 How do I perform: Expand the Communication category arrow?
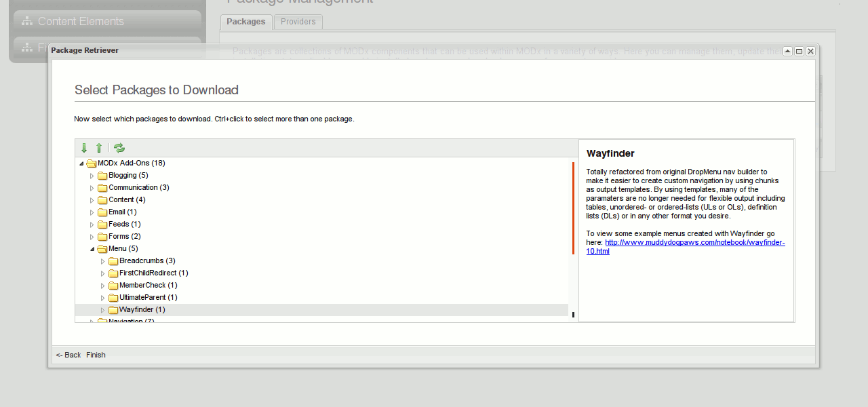(92, 188)
